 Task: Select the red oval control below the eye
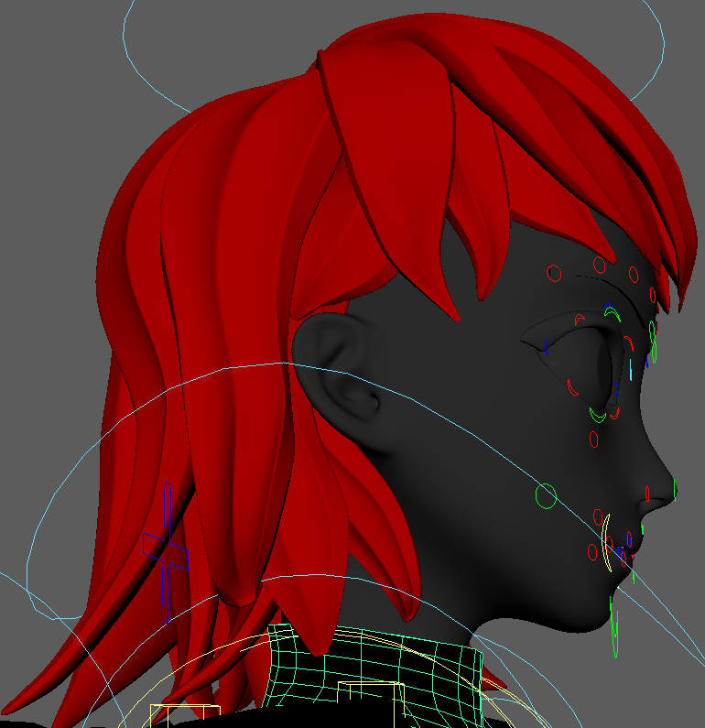(x=593, y=440)
